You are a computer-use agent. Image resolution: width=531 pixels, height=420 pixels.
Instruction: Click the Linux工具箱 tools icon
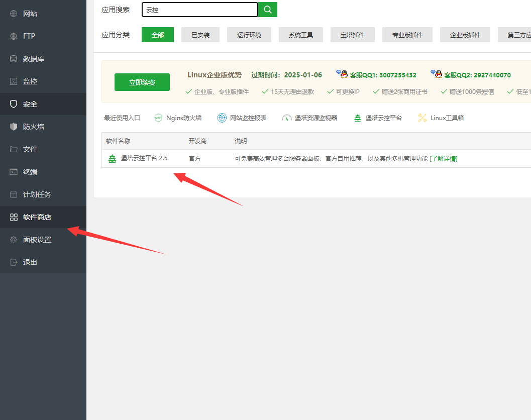pyautogui.click(x=422, y=118)
